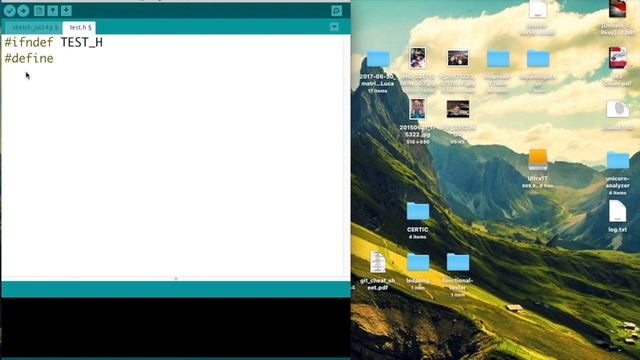Click the #ifndef TEST_H code line
Screen dimensions: 640x360
pos(53,42)
